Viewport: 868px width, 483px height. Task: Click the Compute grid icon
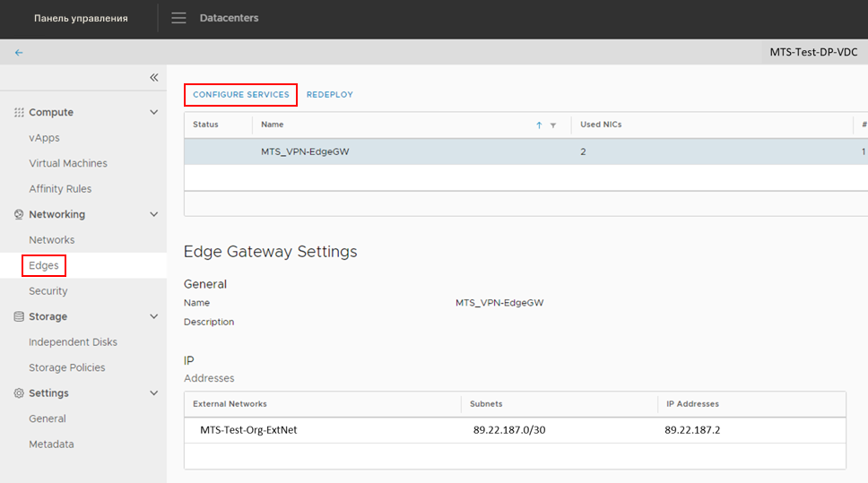pyautogui.click(x=19, y=113)
